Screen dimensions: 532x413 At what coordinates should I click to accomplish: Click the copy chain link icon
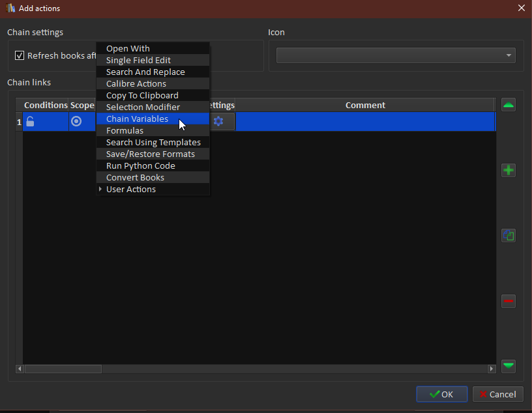pos(509,235)
